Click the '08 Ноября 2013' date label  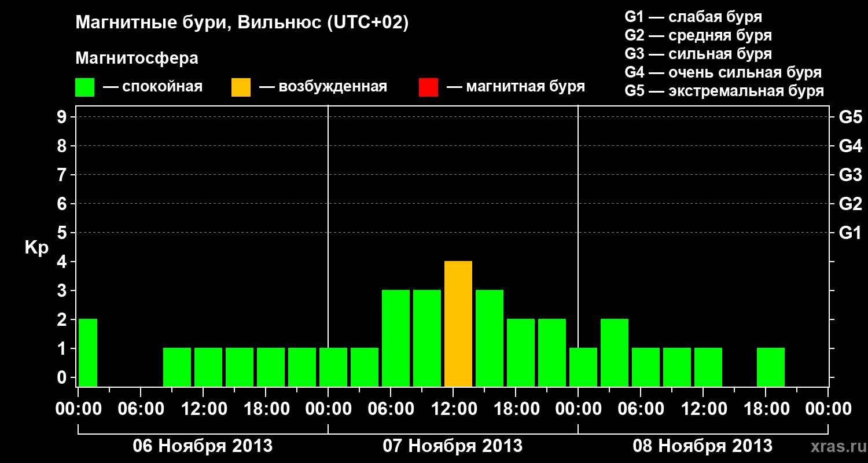click(703, 446)
